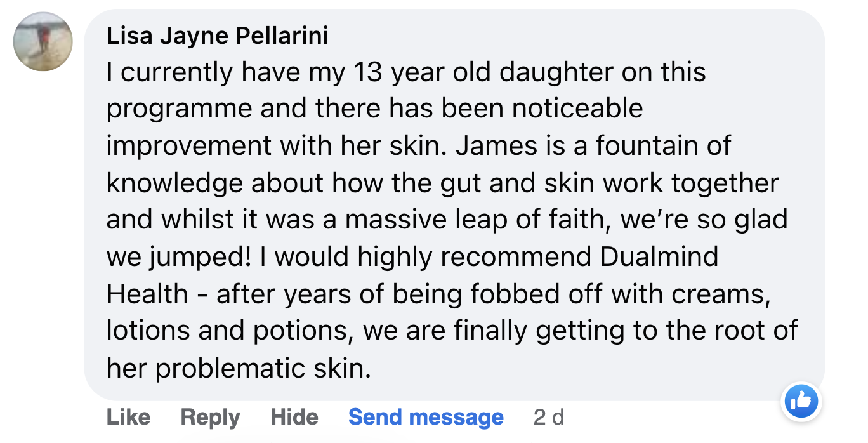Open Lisa Jayne Pellarini's profile picture
The width and height of the screenshot is (868, 443).
[43, 41]
